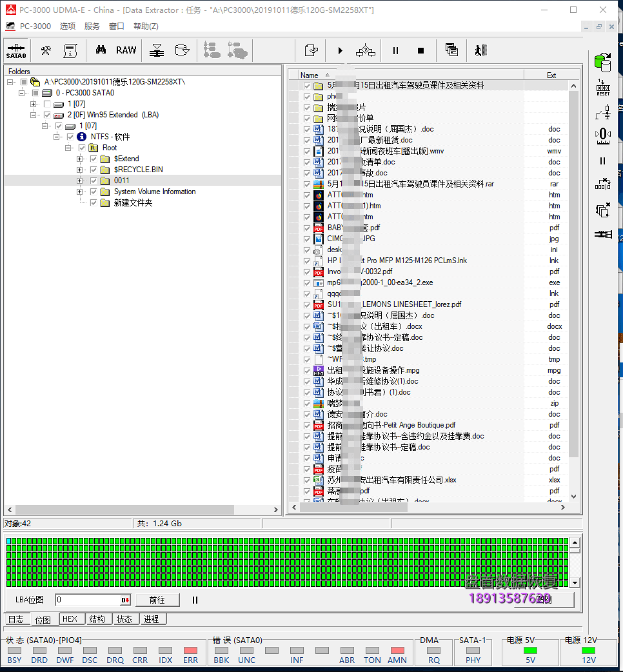Toggle the NTFS - 软件 volume checkbox

[70, 137]
